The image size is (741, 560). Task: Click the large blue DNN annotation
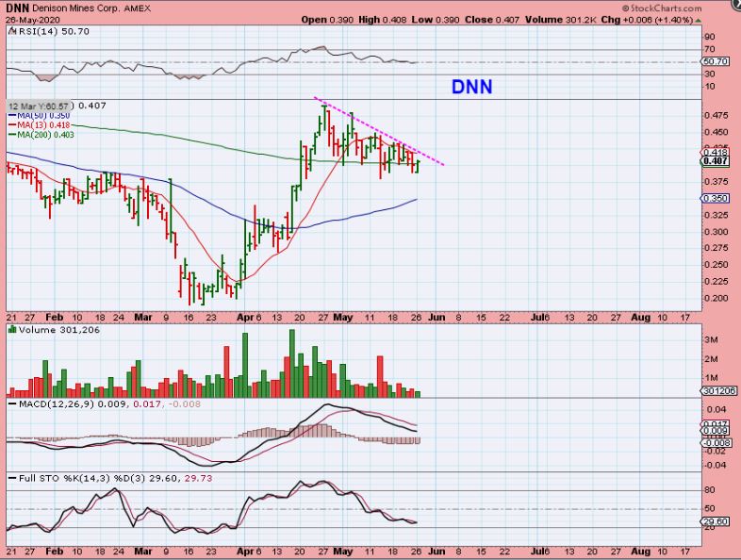(x=471, y=87)
